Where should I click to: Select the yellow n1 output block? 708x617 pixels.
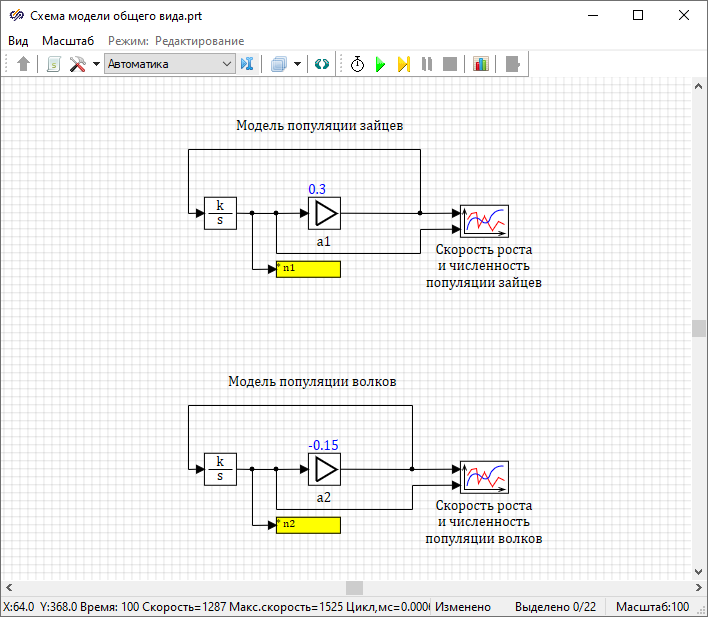point(308,269)
